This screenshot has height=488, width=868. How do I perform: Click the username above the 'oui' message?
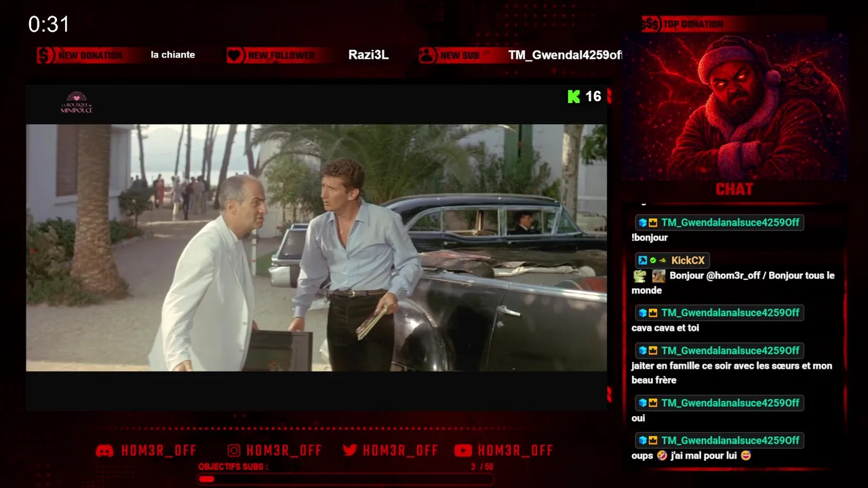click(x=730, y=403)
